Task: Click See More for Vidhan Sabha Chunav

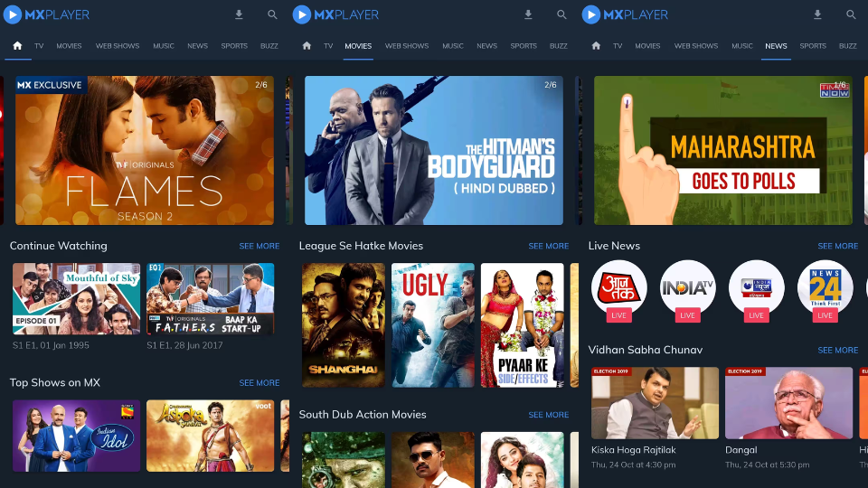Action: (838, 351)
